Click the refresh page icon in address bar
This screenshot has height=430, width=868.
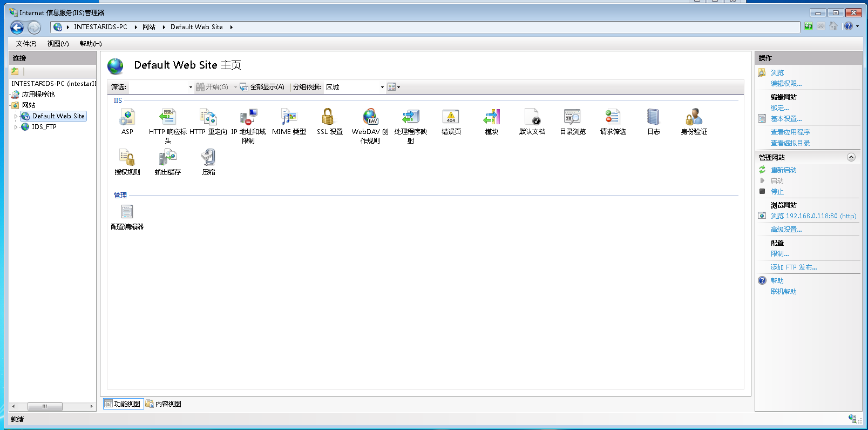coord(809,26)
